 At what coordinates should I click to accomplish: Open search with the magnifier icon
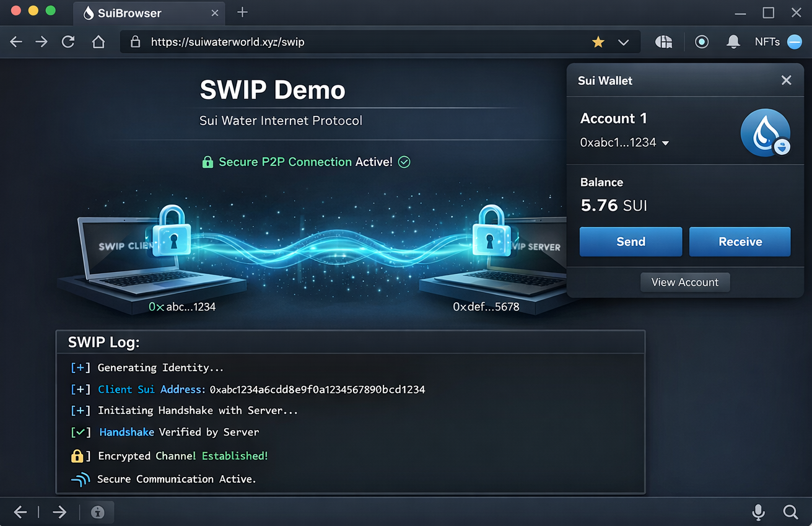(790, 512)
